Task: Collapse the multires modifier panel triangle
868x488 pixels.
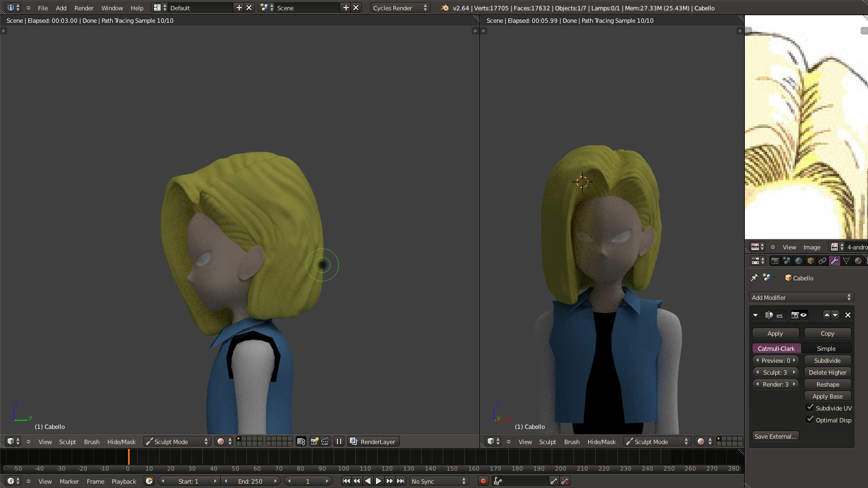Action: point(755,315)
